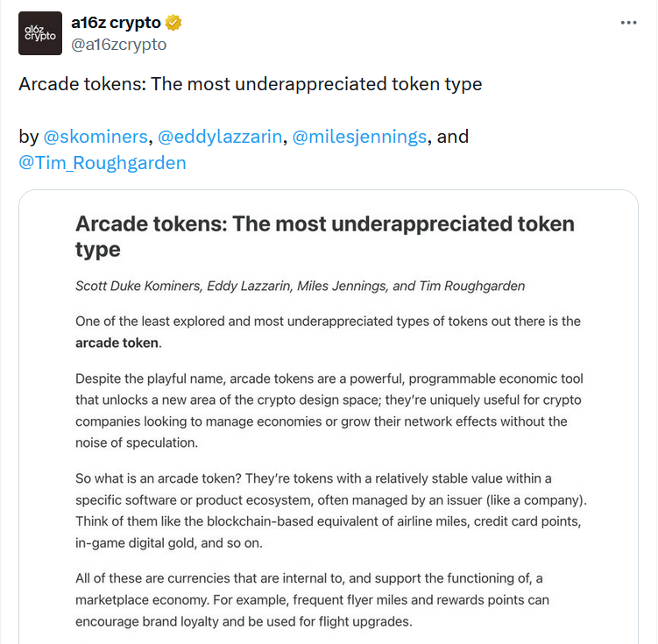Click the paragraph starting "One of the least explored"
Viewport: 658px width, 644px height.
click(328, 322)
